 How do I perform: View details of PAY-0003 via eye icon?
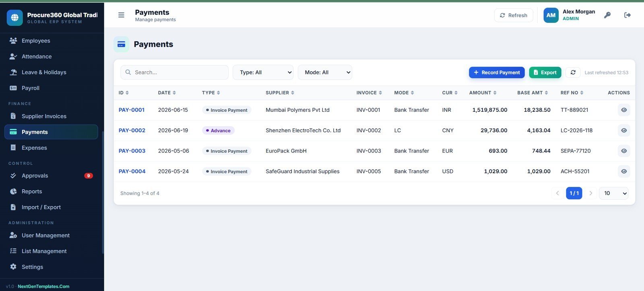[x=624, y=151]
